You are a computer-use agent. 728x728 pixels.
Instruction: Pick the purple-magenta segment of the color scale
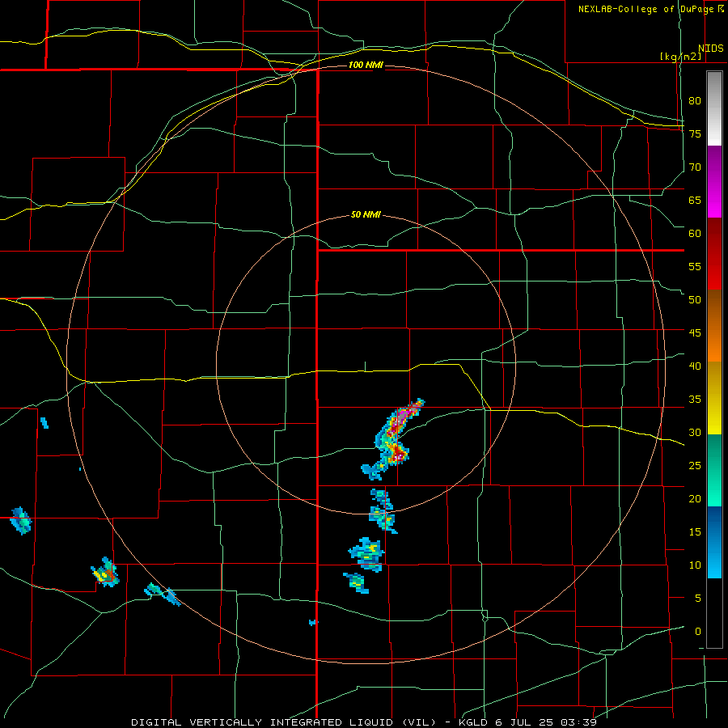click(714, 181)
